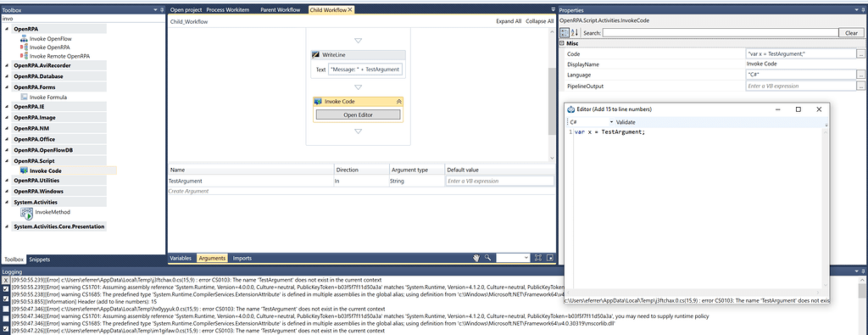Viewport: 868px width, 335px height.
Task: Collapse the Misc properties section
Action: point(562,43)
